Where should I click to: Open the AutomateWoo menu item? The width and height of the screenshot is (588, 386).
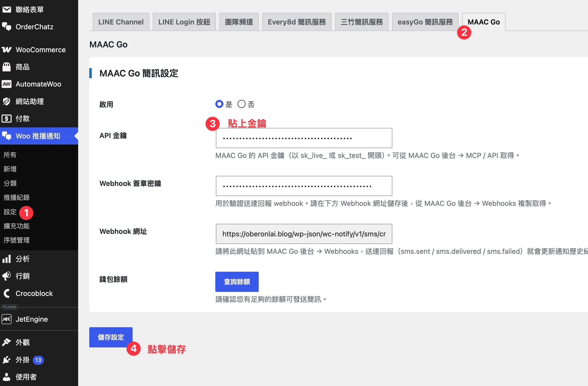(x=39, y=84)
